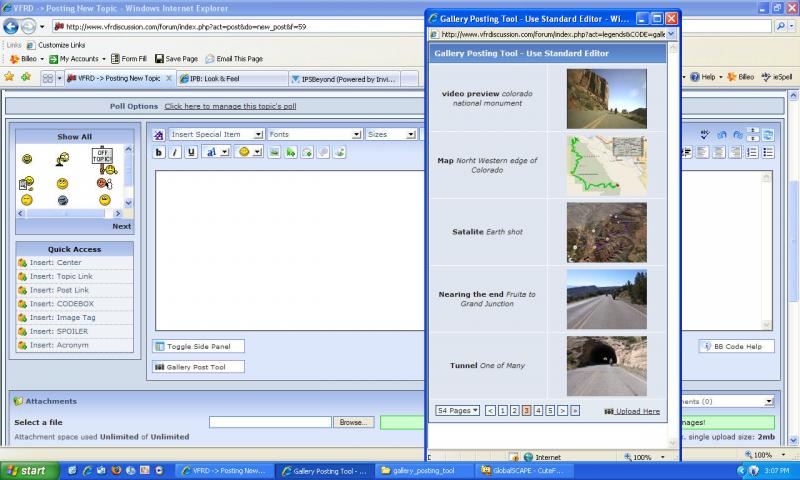The image size is (800, 480).
Task: Click the Toggle Side Panel button
Action: coord(198,346)
